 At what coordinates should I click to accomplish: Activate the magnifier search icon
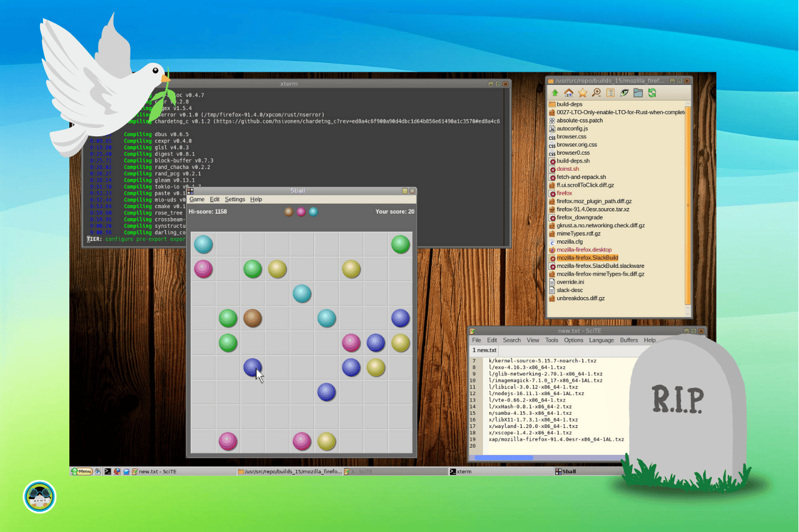point(596,93)
